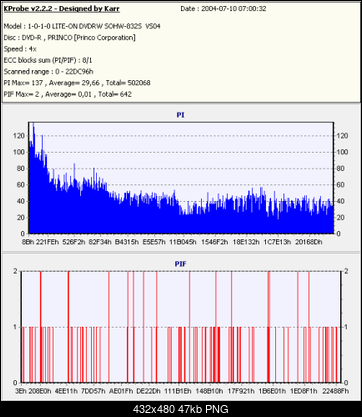Click the 1 label on PIF right axis
The height and width of the screenshot is (417, 362).
click(346, 327)
